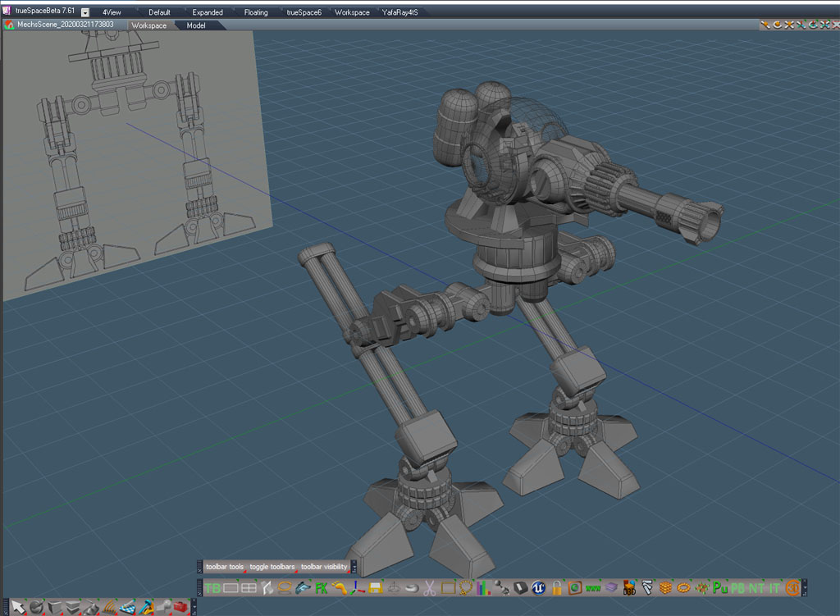Open the toggle toolbars dropdown
The image size is (840, 616).
click(x=272, y=567)
